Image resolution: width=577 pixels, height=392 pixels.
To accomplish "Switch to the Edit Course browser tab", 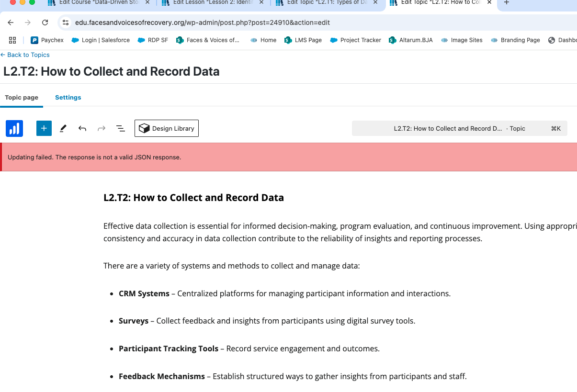I will [96, 2].
